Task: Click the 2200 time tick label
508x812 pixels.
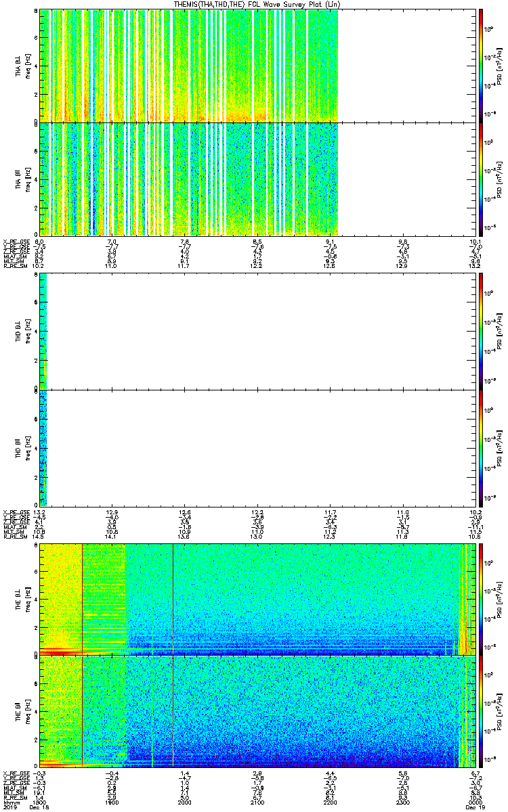Action: click(x=331, y=803)
